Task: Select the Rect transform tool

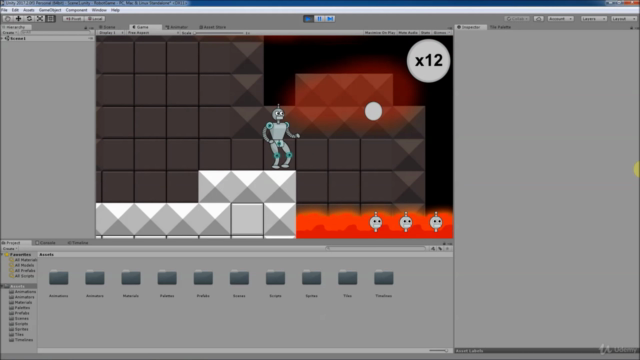Action: (x=51, y=19)
